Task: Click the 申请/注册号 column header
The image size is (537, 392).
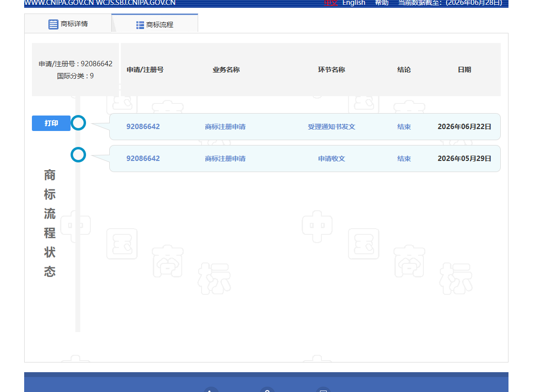Action: [145, 70]
